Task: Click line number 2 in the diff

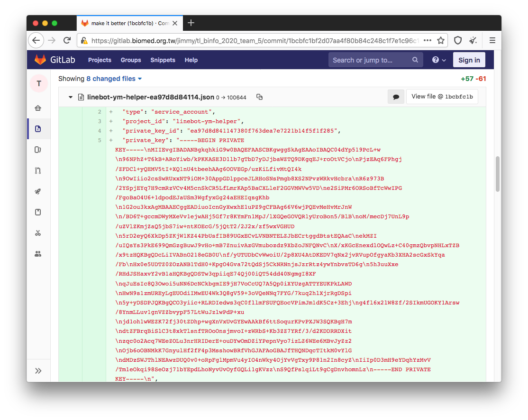Action: coord(100,112)
